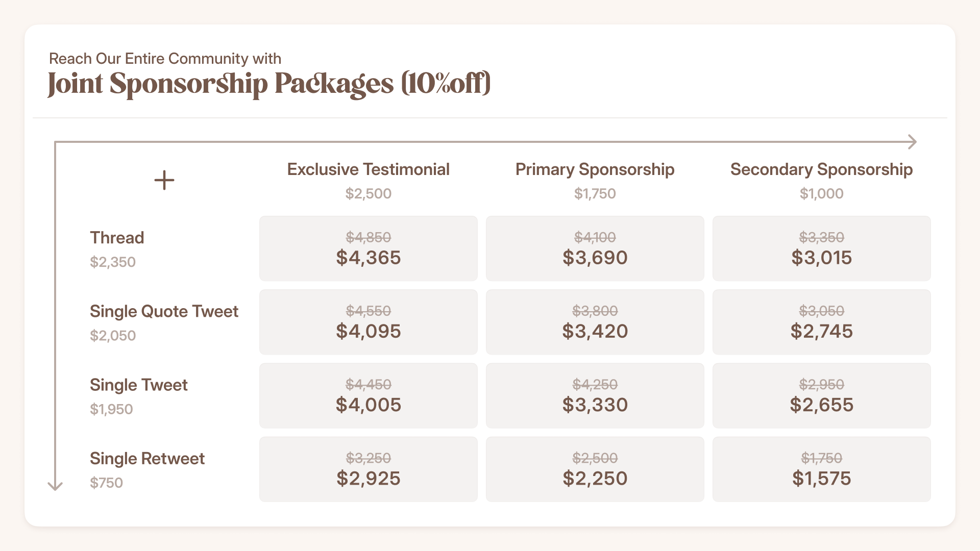Click the plus icon in the table corner
Image resolution: width=980 pixels, height=551 pixels.
pos(164,180)
